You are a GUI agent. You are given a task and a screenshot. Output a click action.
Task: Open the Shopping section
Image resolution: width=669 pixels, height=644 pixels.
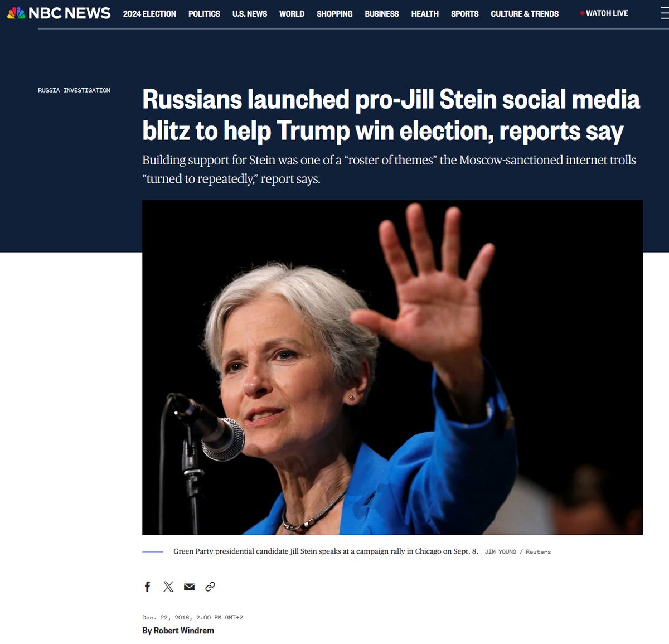pos(334,13)
